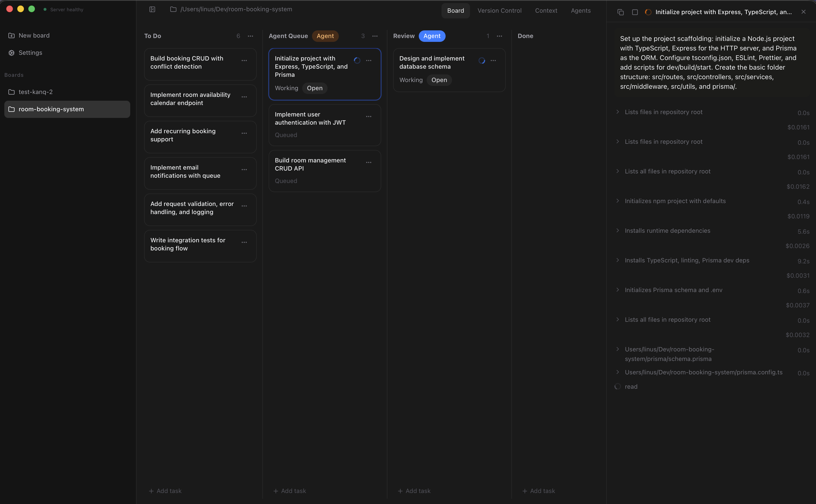Open Settings via the gear icon
The width and height of the screenshot is (816, 504).
(30, 52)
